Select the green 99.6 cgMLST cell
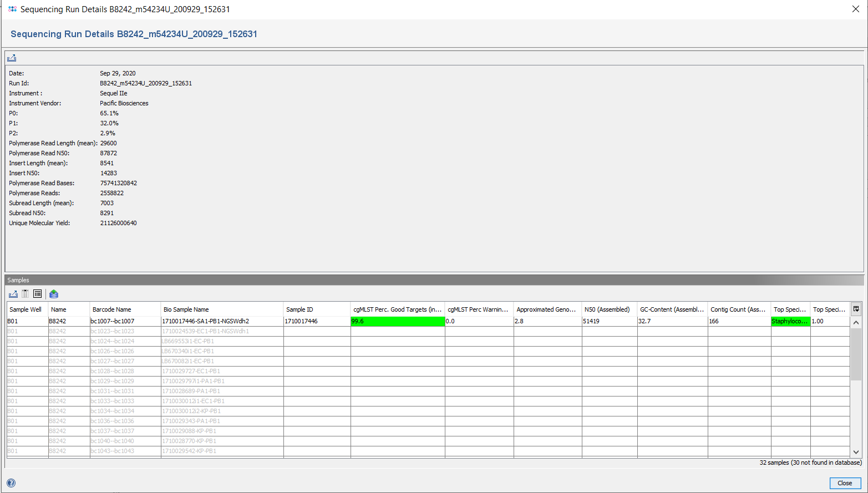 [397, 321]
